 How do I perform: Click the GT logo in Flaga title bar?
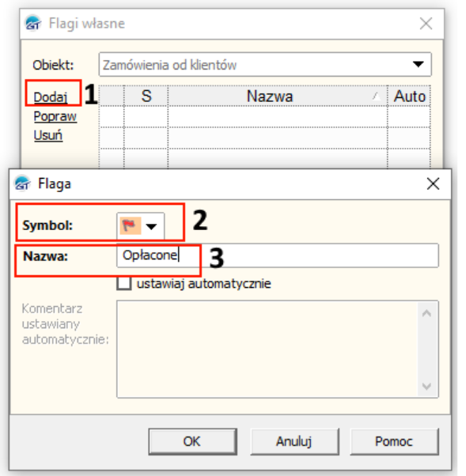coord(22,183)
